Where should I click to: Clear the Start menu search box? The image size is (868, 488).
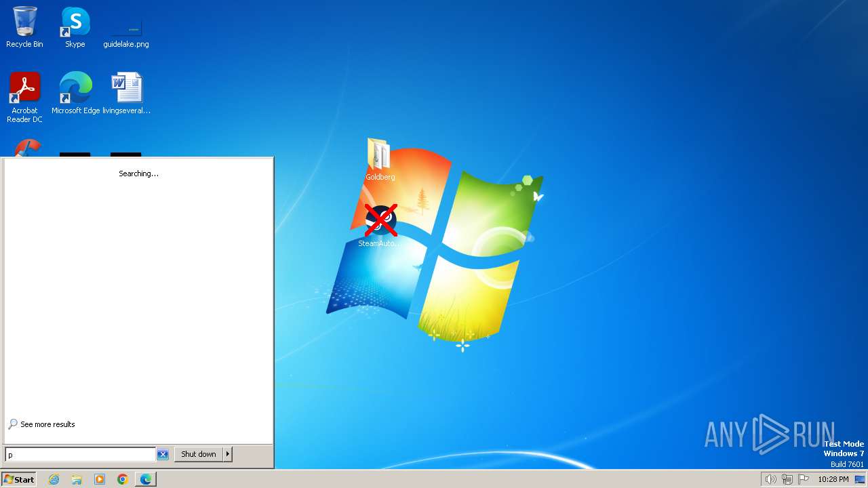(x=163, y=454)
